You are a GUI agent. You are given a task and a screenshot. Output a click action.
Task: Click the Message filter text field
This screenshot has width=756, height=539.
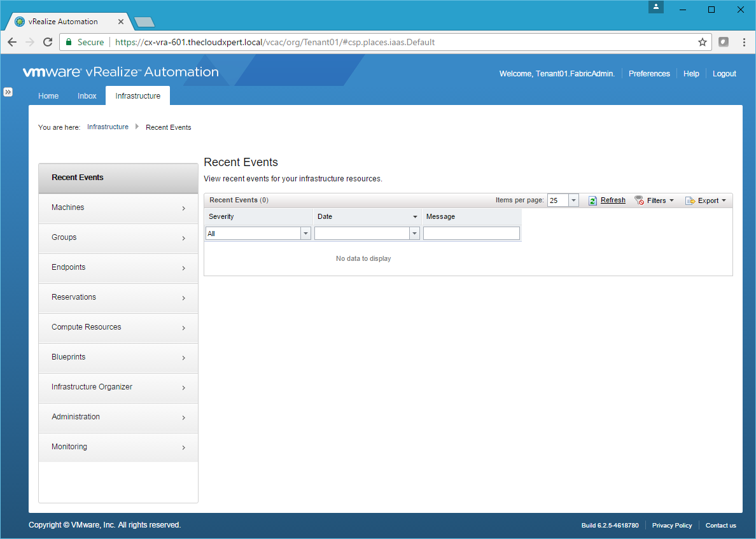pyautogui.click(x=471, y=234)
